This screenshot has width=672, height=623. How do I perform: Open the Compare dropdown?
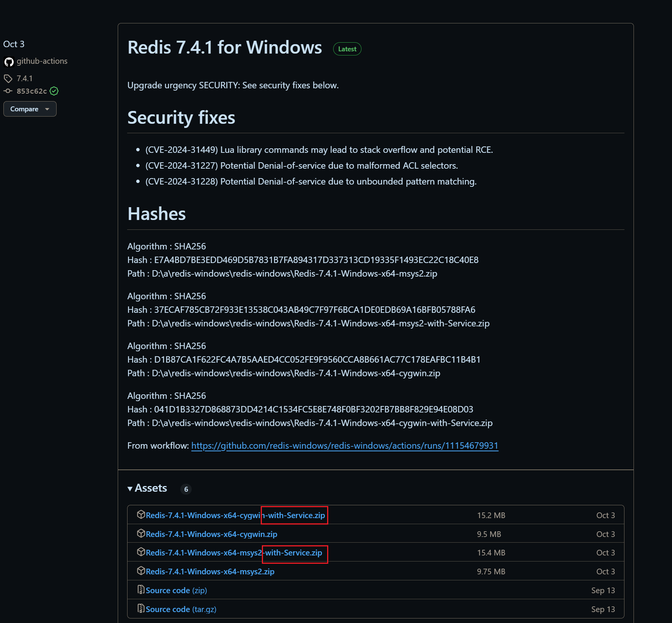point(30,109)
